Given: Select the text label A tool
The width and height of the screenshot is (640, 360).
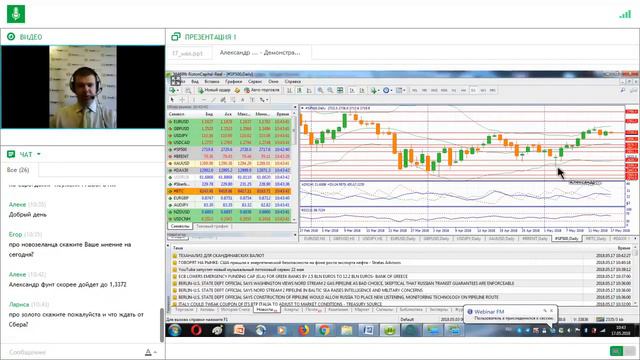Looking at the screenshot, I should pyautogui.click(x=242, y=100).
